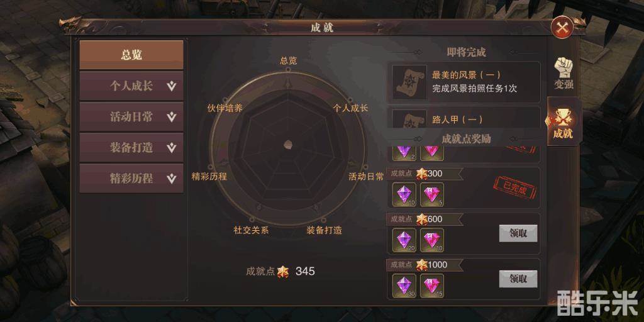The width and height of the screenshot is (644, 322).
Task: Select the 总览 tab in left sidebar
Action: tap(131, 55)
